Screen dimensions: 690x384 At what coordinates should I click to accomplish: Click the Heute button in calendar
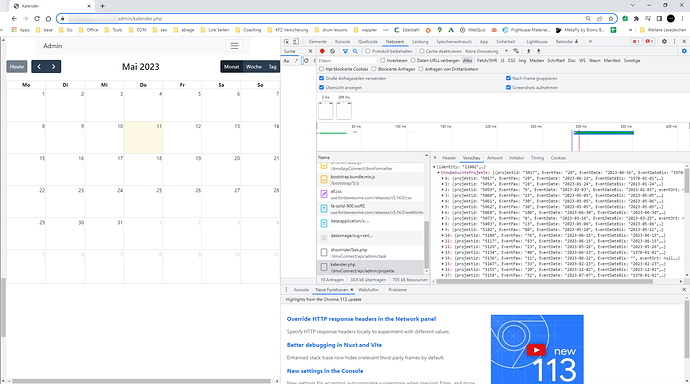[x=17, y=66]
